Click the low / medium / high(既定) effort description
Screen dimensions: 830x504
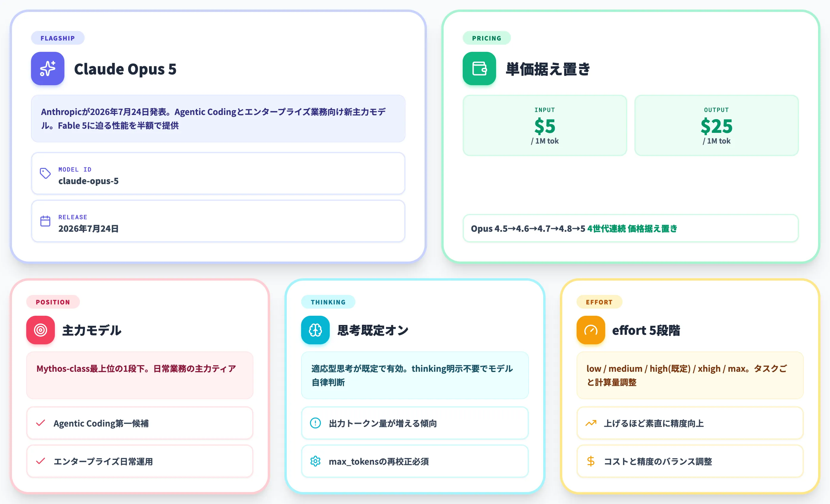[690, 375]
